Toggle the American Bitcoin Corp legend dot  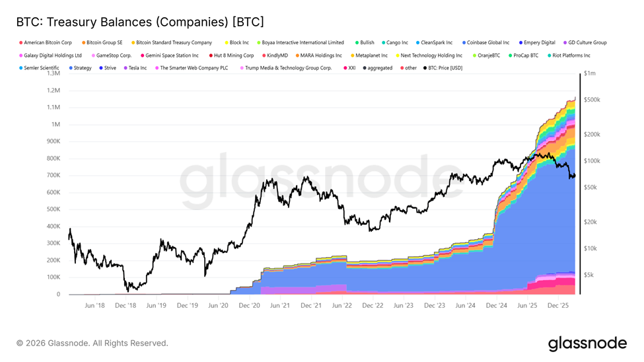coord(20,42)
